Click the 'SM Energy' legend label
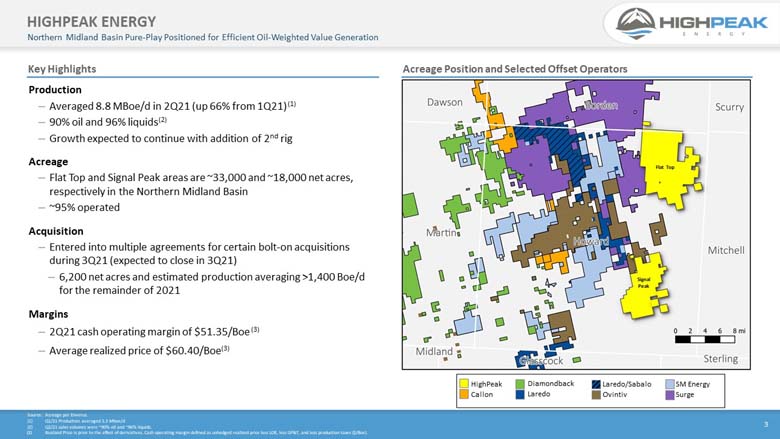780x439 pixels. coord(693,384)
